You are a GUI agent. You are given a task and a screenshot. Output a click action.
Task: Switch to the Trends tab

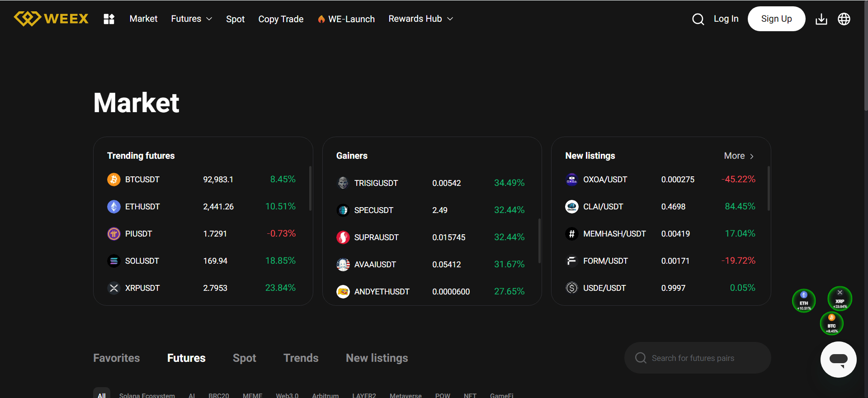point(301,358)
